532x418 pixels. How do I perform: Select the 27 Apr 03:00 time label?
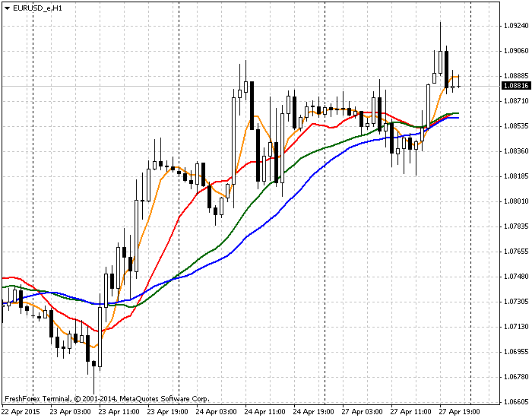point(363,412)
